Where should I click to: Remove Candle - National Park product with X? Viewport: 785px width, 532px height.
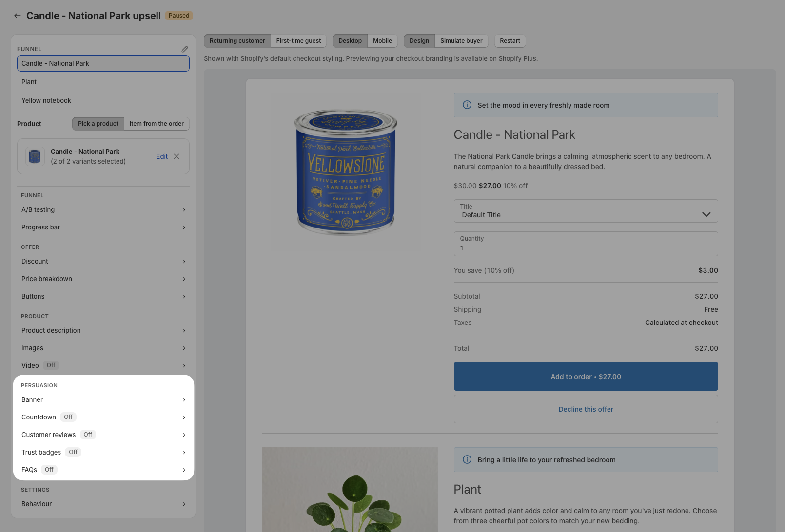[177, 156]
